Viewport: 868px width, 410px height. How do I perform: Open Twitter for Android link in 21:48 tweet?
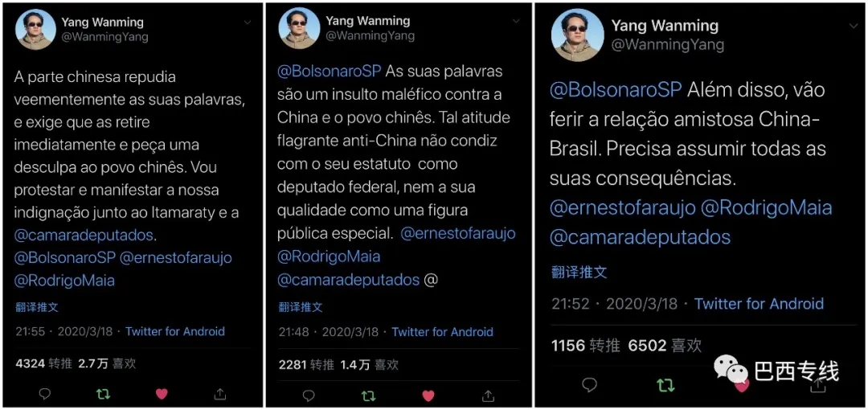pyautogui.click(x=442, y=333)
